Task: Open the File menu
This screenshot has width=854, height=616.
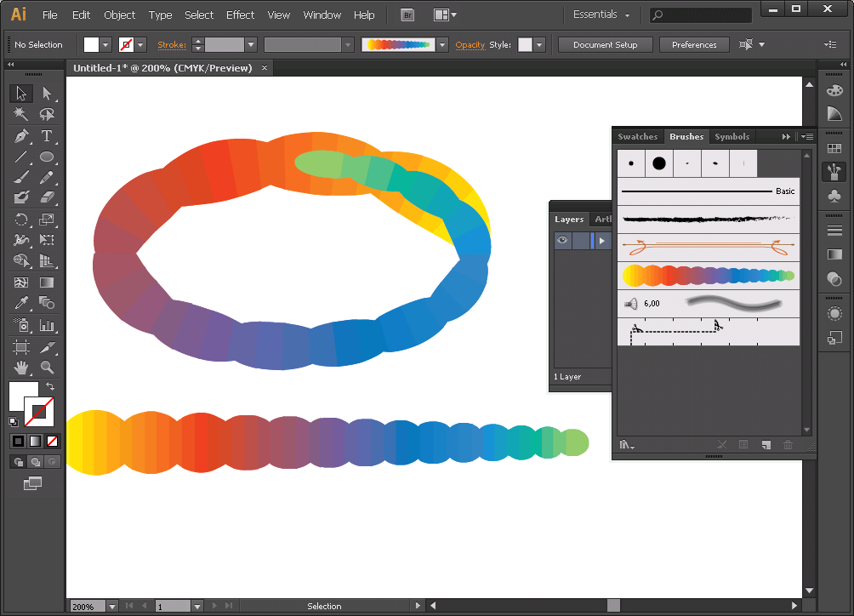Action: click(x=49, y=15)
